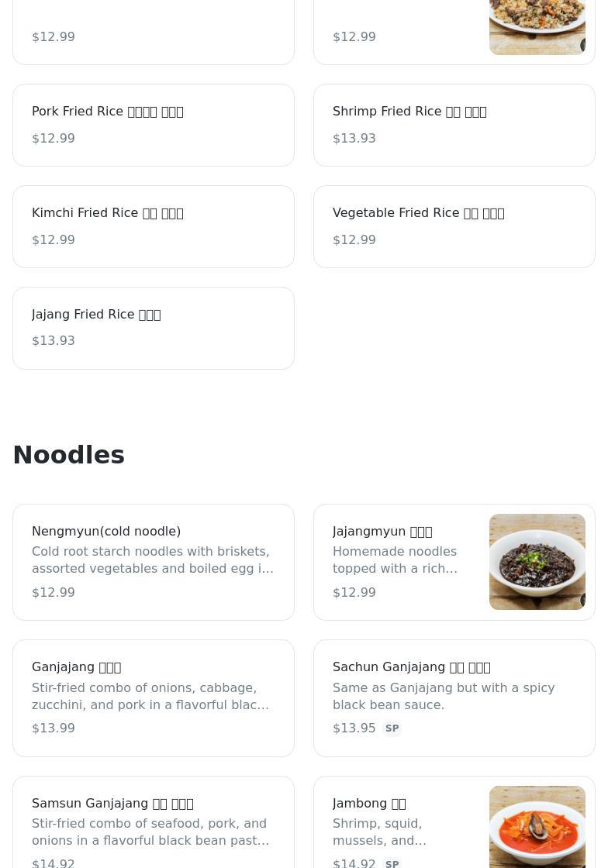The width and height of the screenshot is (608, 868).
Task: View the fried rice photo at top
Action: coord(537,27)
